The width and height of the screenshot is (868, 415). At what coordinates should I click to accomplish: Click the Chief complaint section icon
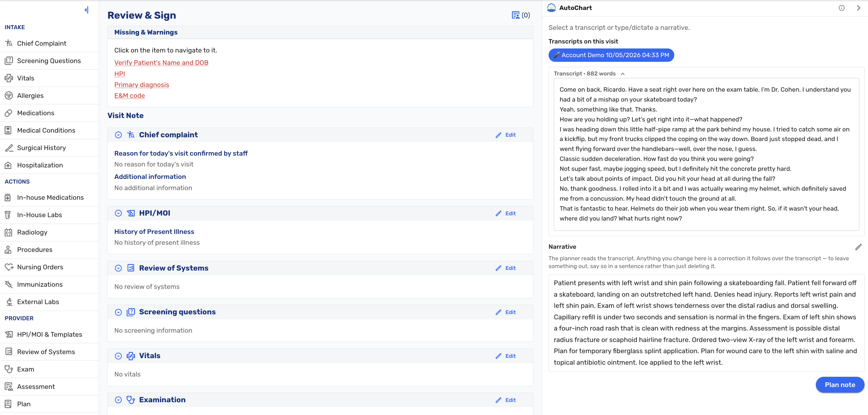tap(131, 135)
